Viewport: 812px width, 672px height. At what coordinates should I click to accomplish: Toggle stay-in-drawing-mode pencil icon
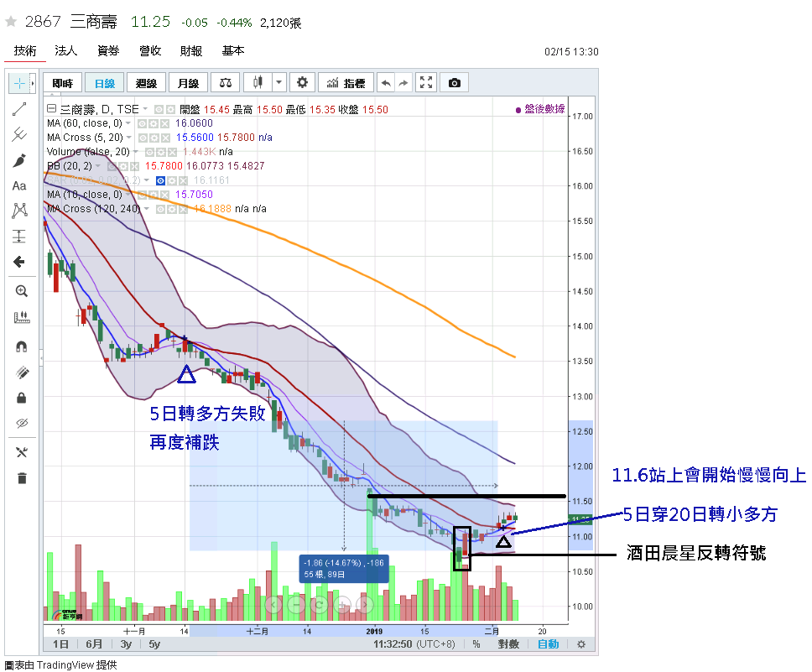tap(21, 372)
